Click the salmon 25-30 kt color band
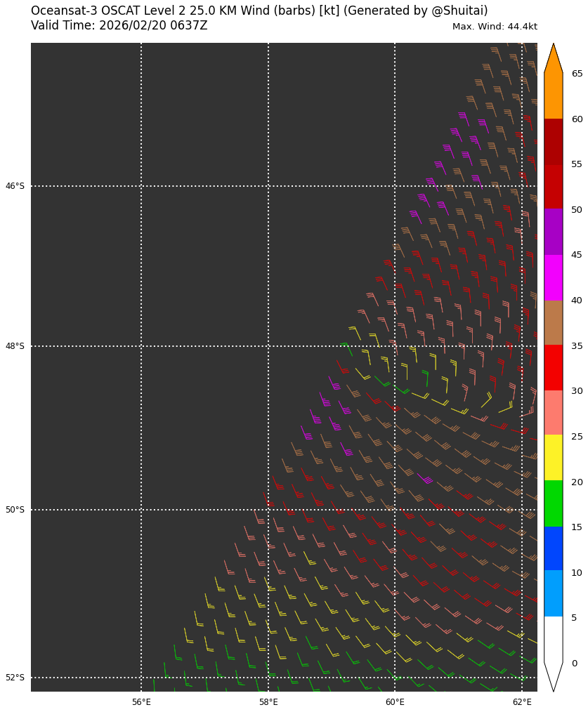This screenshot has width=588, height=712. [x=553, y=412]
